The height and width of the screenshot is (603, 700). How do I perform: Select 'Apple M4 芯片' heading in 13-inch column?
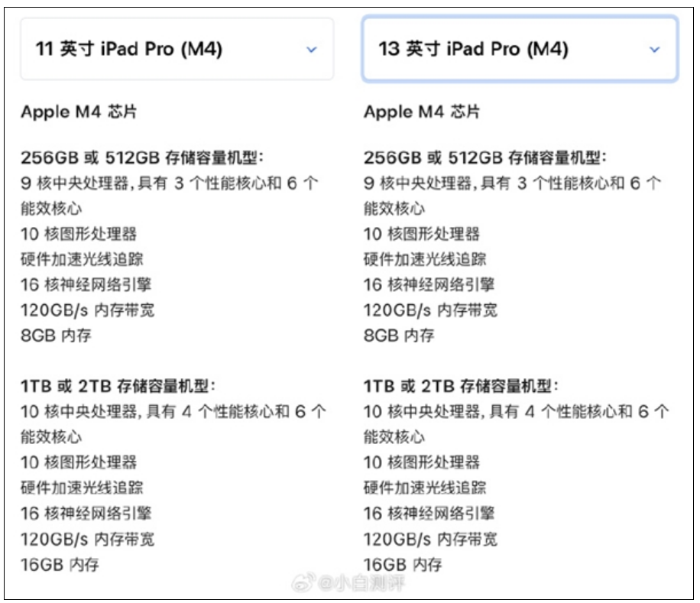point(422,112)
